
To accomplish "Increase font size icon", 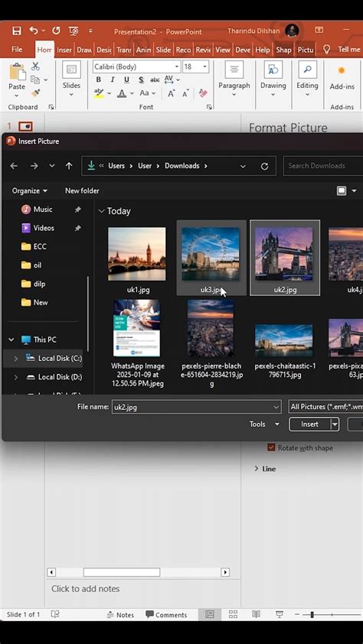I will [x=172, y=93].
